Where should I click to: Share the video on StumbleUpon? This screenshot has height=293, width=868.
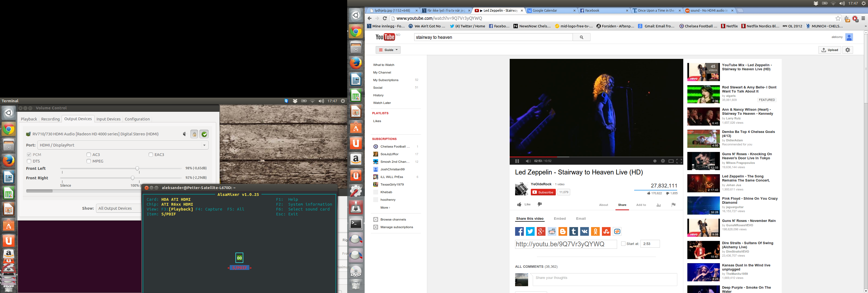click(606, 231)
